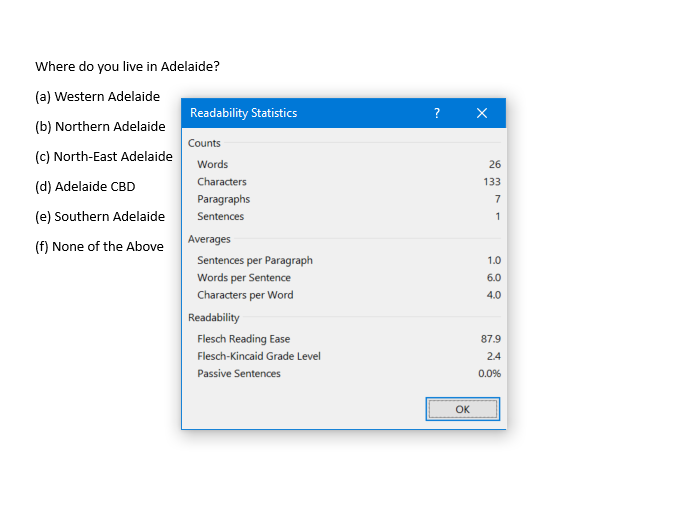Click the "(f) None of the Above" line
680x526 pixels.
tap(99, 246)
